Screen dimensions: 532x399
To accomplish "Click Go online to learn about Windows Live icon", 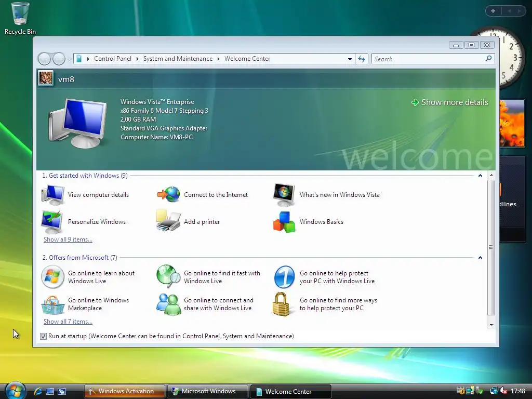I will (52, 277).
